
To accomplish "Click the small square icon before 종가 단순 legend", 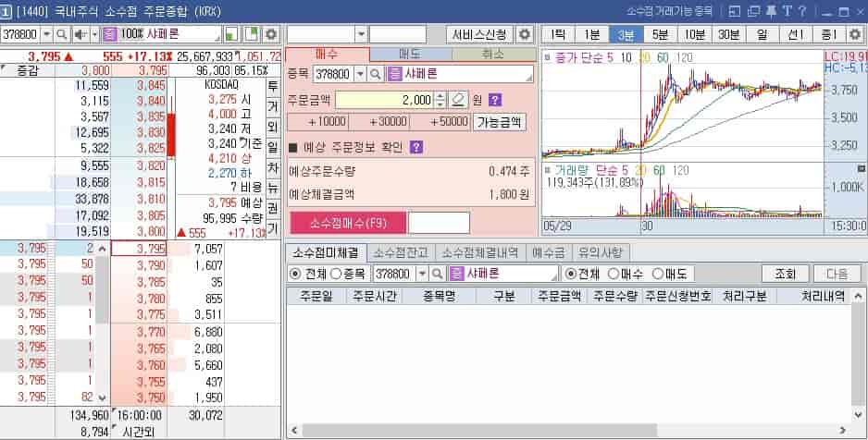I will click(548, 57).
